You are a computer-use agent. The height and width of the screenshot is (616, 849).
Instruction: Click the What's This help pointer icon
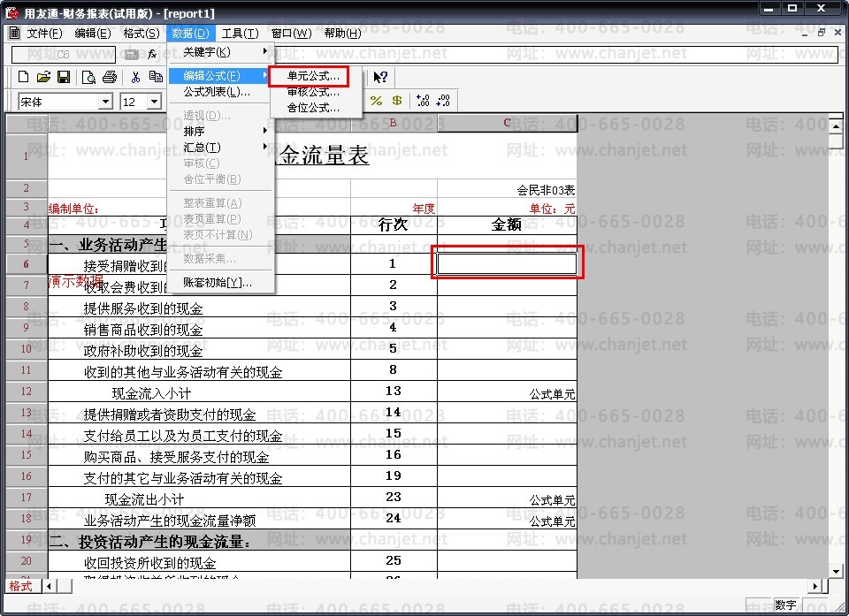(x=380, y=77)
